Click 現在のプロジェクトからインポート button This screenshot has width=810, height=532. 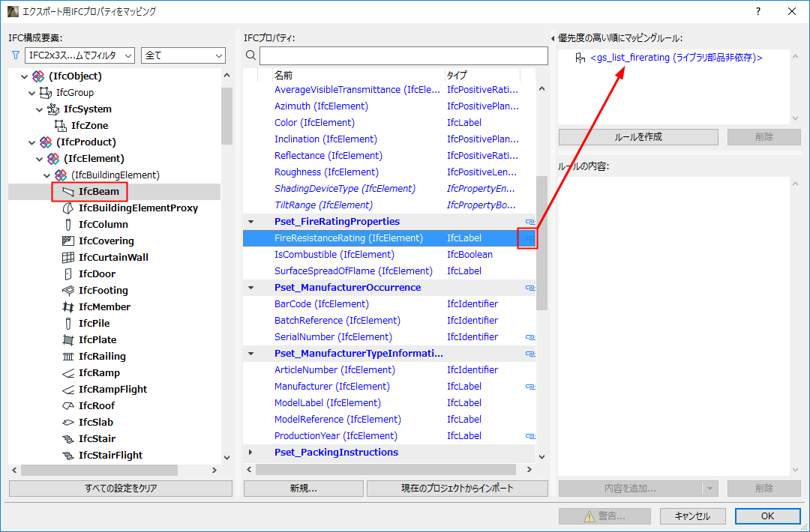457,488
